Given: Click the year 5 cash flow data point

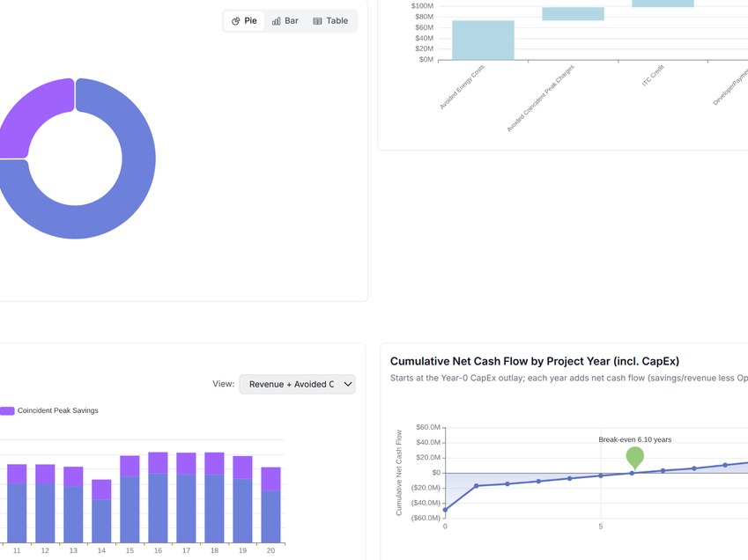Looking at the screenshot, I should 601,475.
